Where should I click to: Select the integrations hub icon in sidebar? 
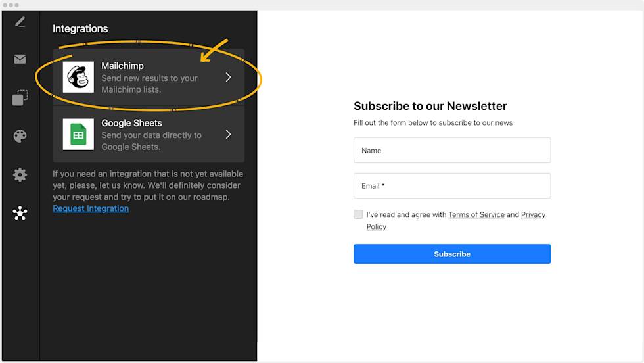point(20,213)
